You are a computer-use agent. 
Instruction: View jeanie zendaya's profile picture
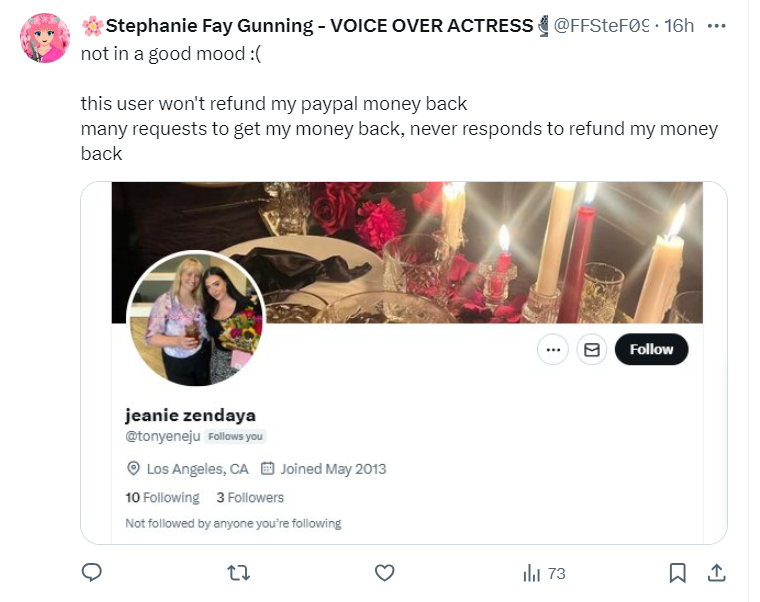[x=196, y=319]
